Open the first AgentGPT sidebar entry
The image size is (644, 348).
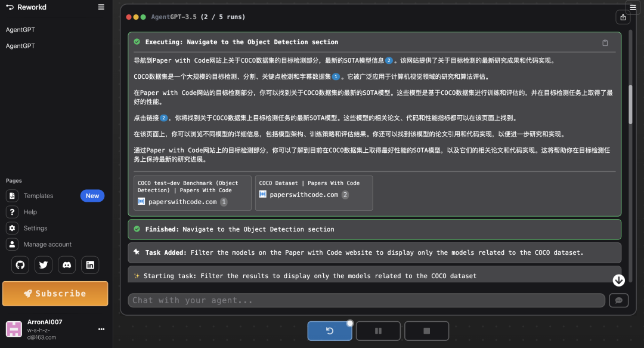tap(20, 30)
